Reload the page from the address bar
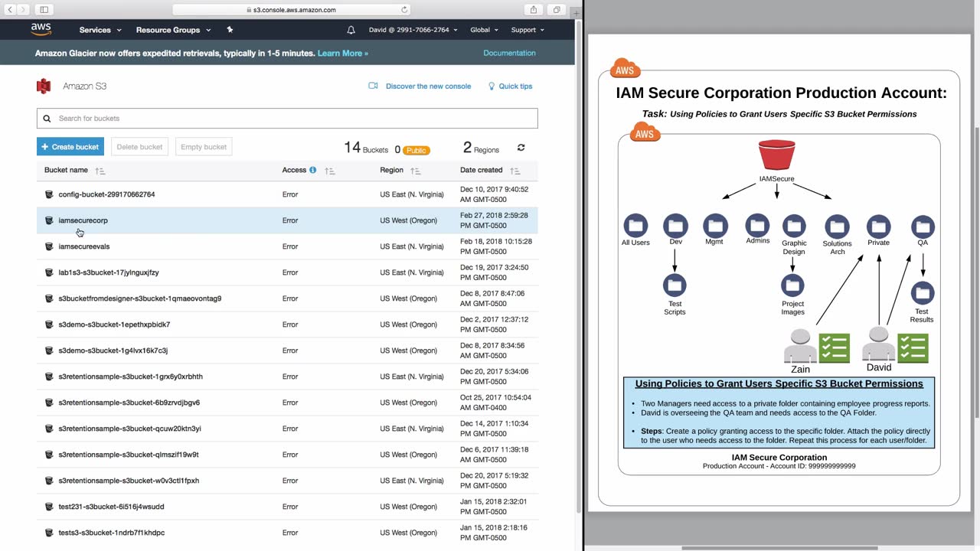Image resolution: width=980 pixels, height=551 pixels. pyautogui.click(x=404, y=10)
